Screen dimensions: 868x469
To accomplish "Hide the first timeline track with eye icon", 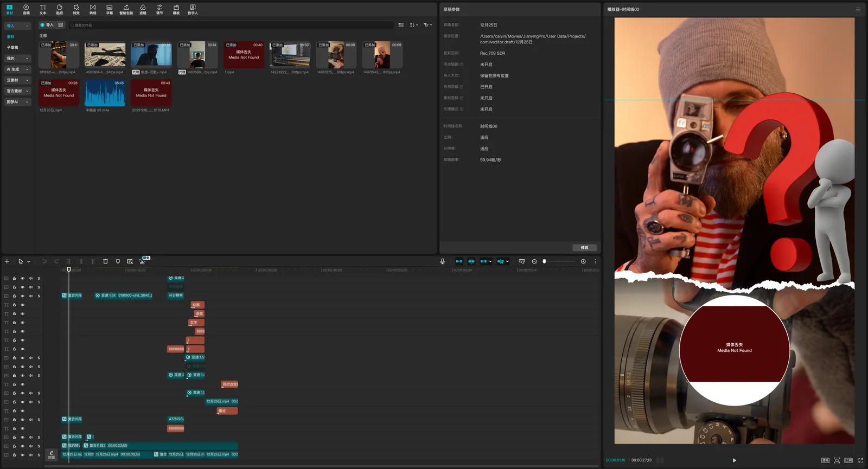I will 22,278.
